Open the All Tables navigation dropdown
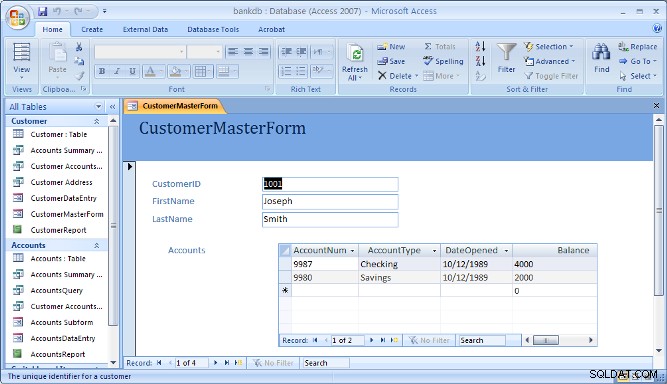The width and height of the screenshot is (667, 384). pyautogui.click(x=98, y=107)
